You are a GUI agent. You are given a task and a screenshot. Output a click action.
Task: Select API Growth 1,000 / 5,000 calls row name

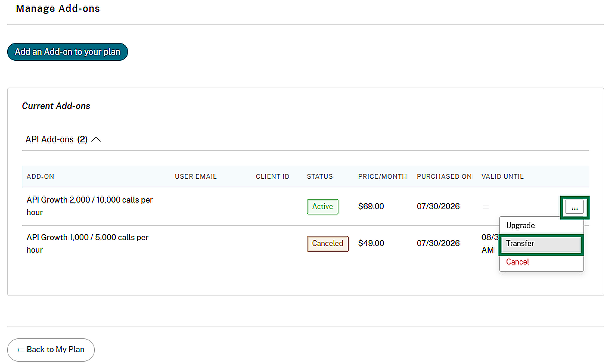[87, 244]
